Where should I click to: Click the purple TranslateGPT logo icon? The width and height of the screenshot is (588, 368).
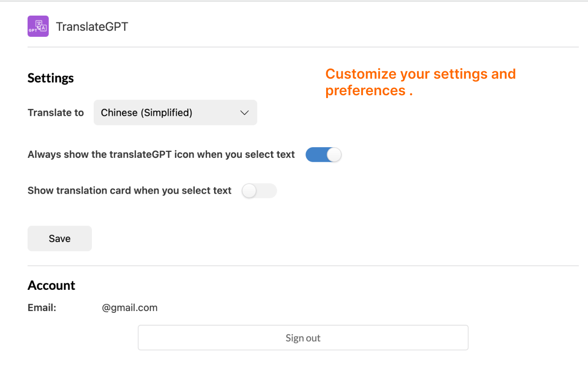click(x=38, y=26)
